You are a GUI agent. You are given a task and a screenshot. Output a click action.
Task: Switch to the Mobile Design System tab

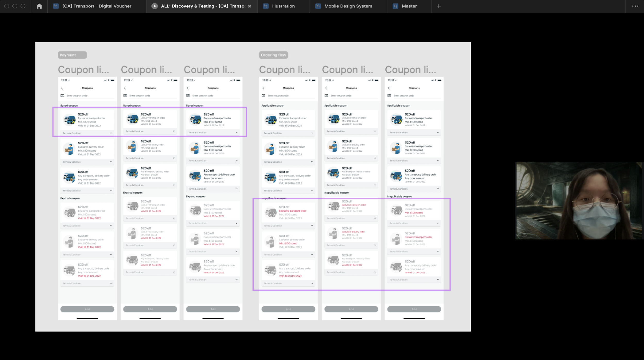(348, 6)
